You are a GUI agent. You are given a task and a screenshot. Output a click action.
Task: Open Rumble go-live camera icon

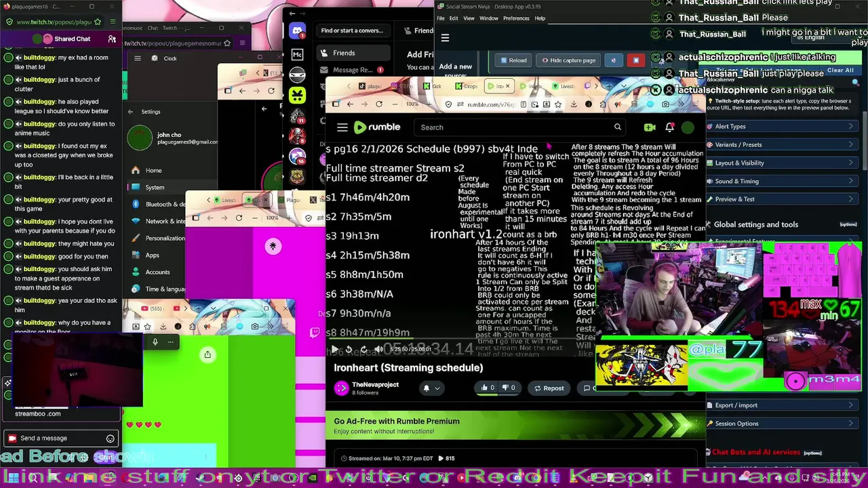point(650,127)
